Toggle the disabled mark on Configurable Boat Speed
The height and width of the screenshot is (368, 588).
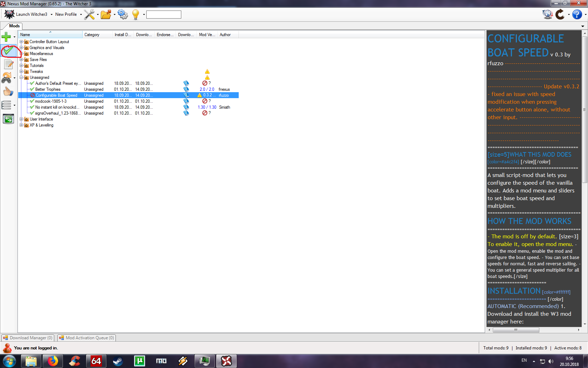click(33, 95)
